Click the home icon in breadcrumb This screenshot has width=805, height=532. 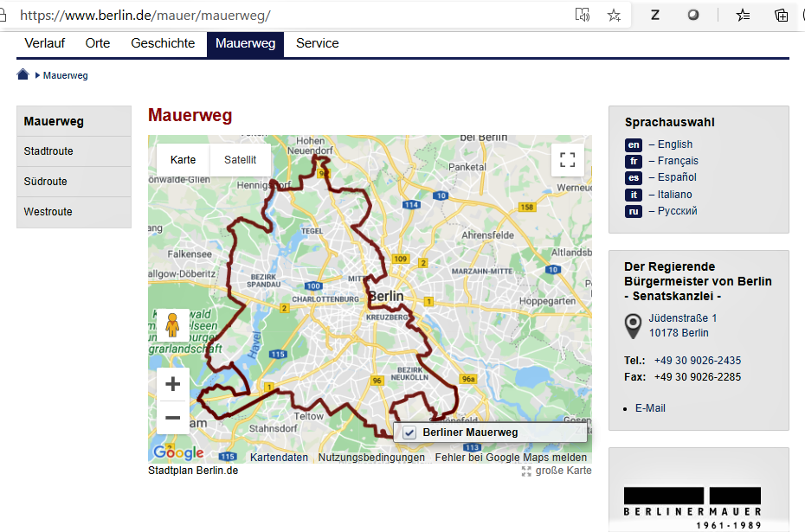coord(23,75)
